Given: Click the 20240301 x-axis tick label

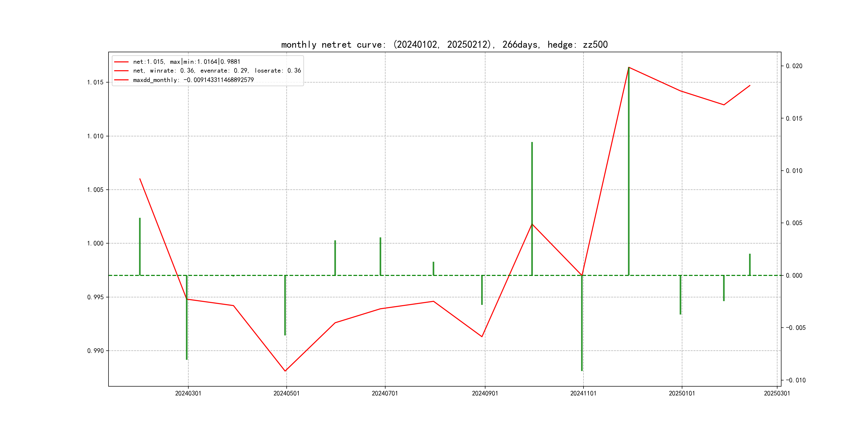Looking at the screenshot, I should pyautogui.click(x=188, y=393).
